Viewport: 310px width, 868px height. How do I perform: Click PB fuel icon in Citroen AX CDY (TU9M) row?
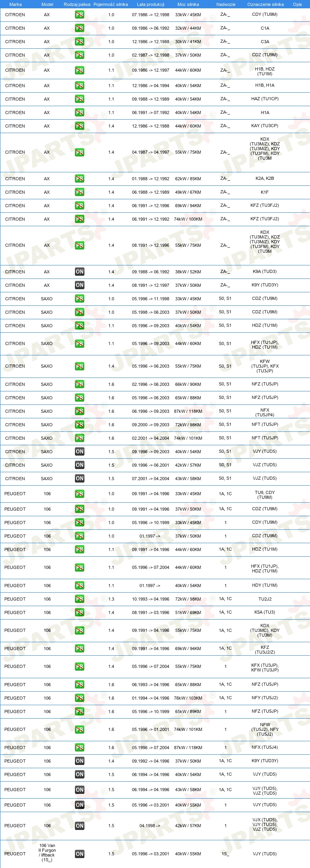[x=79, y=15]
